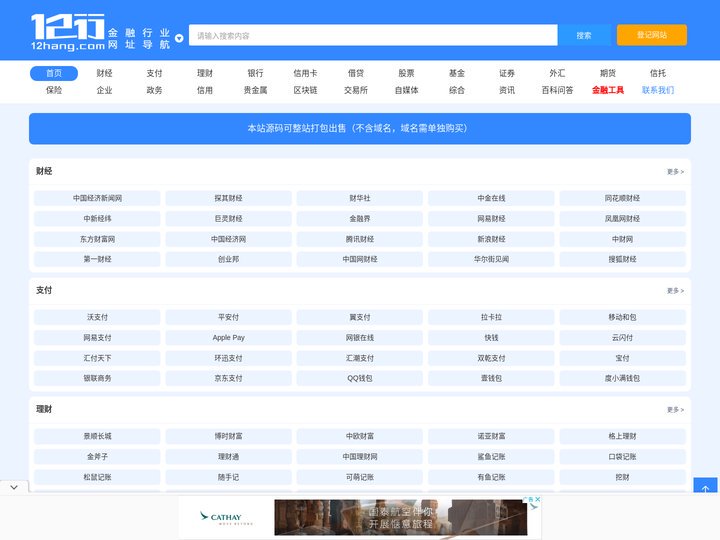Screen dimensions: 720x540
Task: Open the blue 联系我们 nav link
Action: [658, 90]
